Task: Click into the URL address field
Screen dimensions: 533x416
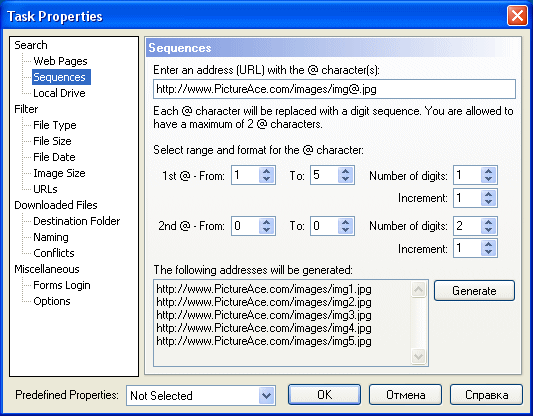Action: pyautogui.click(x=334, y=89)
